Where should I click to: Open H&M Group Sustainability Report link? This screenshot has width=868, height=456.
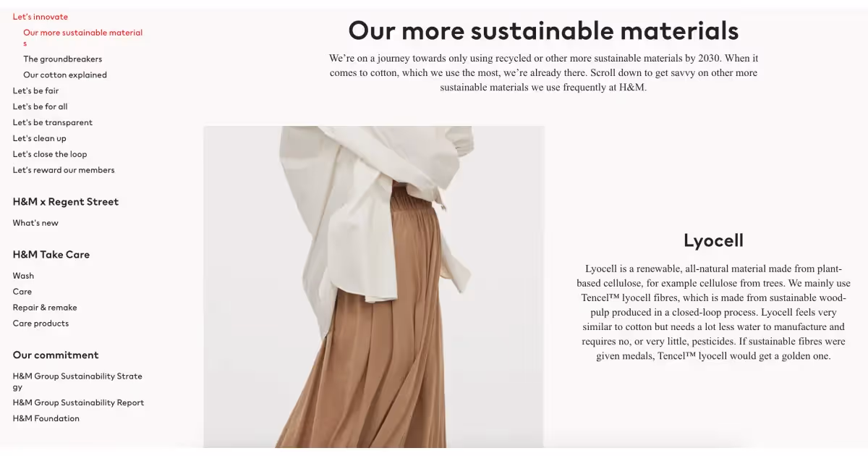point(78,402)
